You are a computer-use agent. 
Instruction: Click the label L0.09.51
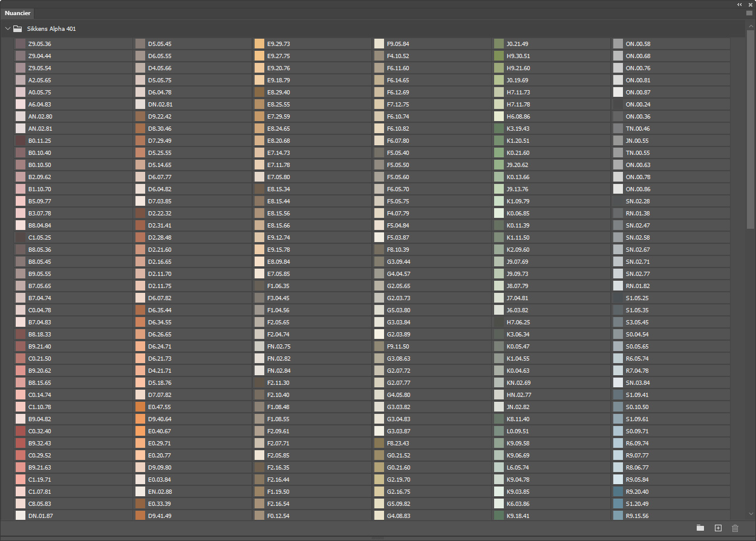coord(518,431)
